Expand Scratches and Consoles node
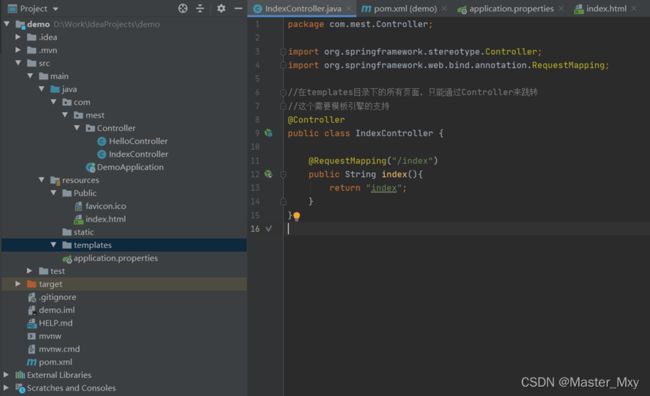Screen dimensions: 650x396 6,388
